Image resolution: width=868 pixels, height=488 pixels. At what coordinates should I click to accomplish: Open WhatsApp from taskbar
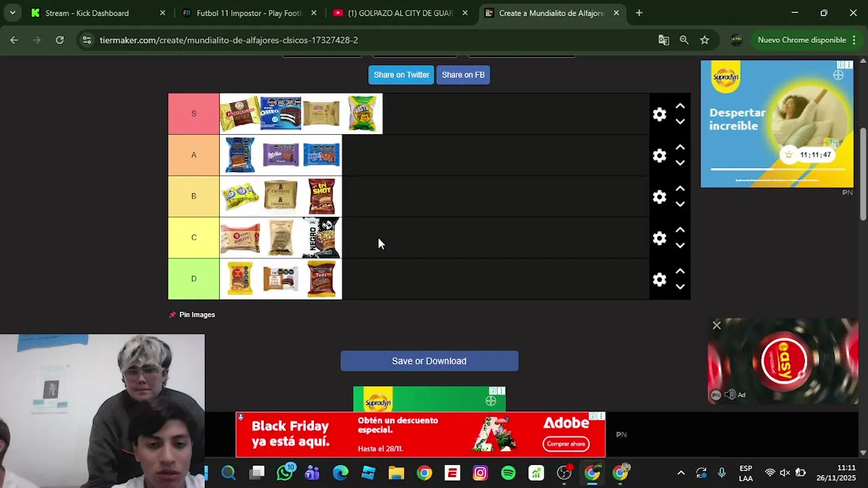pos(285,473)
